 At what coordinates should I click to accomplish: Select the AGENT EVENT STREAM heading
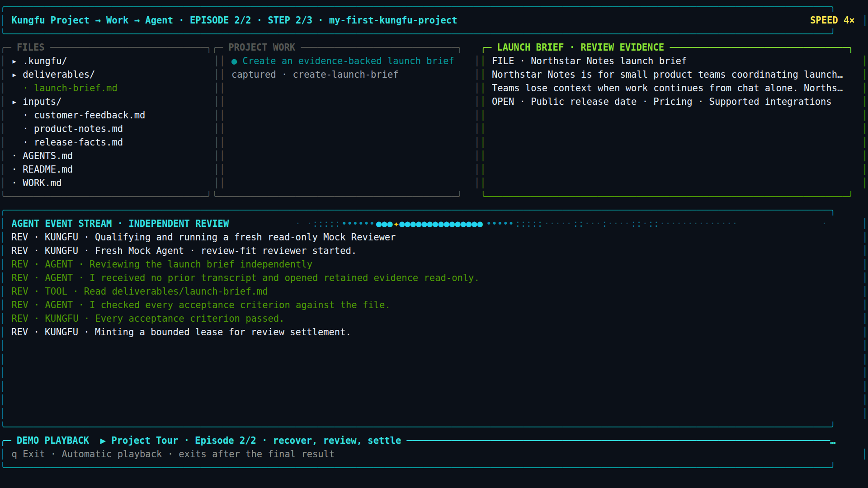[61, 224]
